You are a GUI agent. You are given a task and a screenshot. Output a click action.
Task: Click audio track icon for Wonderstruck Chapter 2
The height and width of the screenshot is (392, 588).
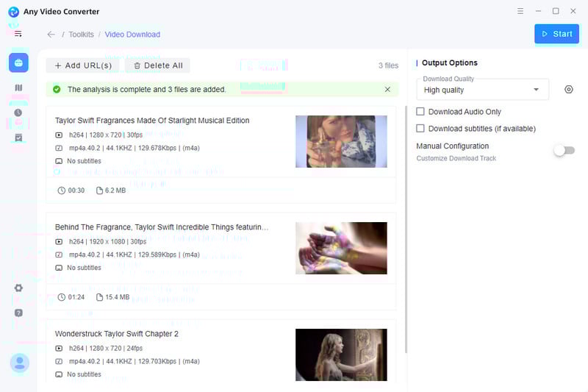coord(59,362)
